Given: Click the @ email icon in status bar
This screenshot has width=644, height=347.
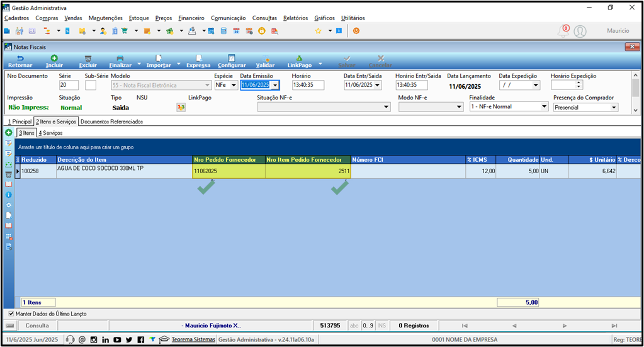Looking at the screenshot, I should click(82, 339).
